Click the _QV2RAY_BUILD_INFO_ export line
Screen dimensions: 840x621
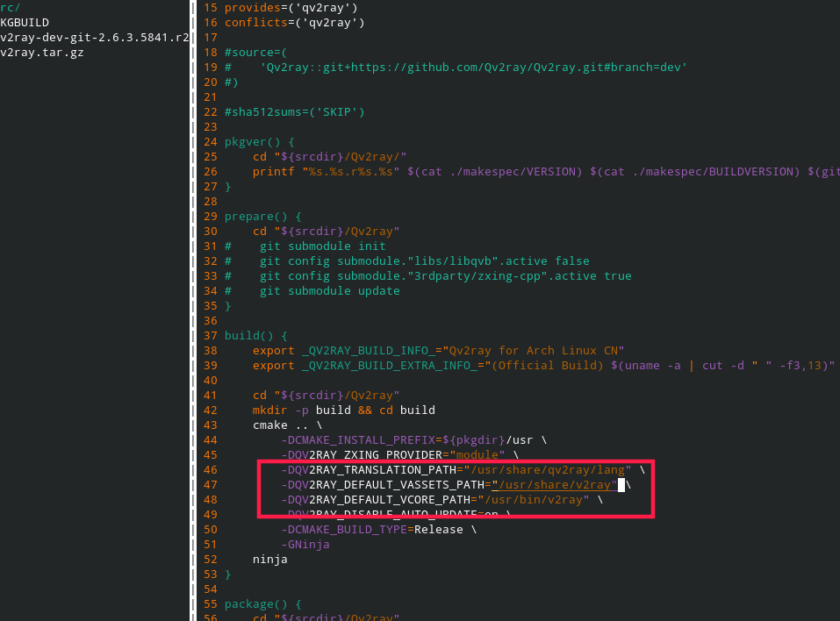438,351
